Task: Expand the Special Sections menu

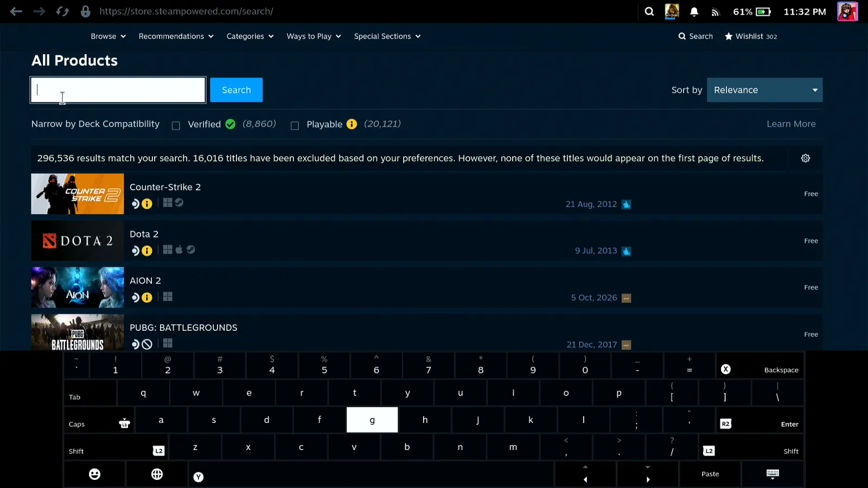Action: [387, 36]
